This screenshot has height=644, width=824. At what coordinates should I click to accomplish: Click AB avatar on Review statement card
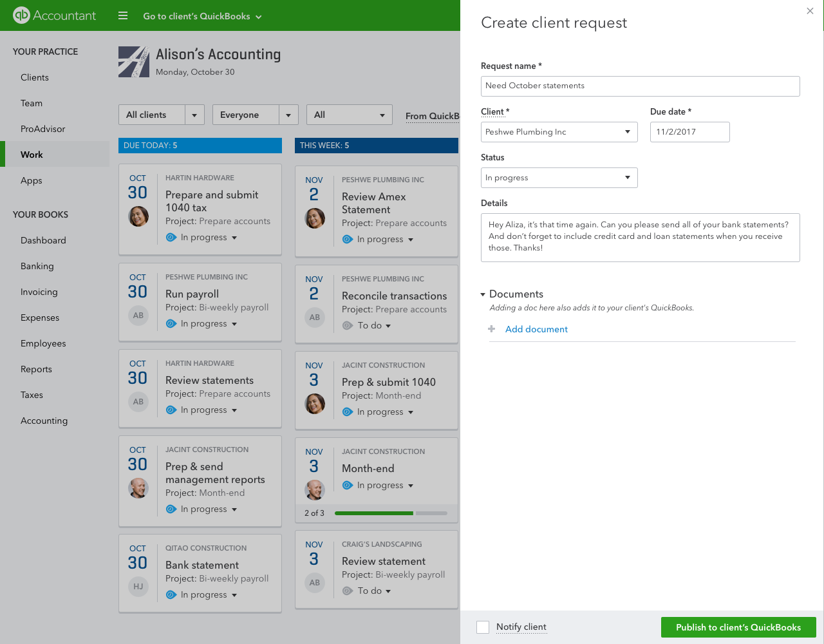coord(315,583)
